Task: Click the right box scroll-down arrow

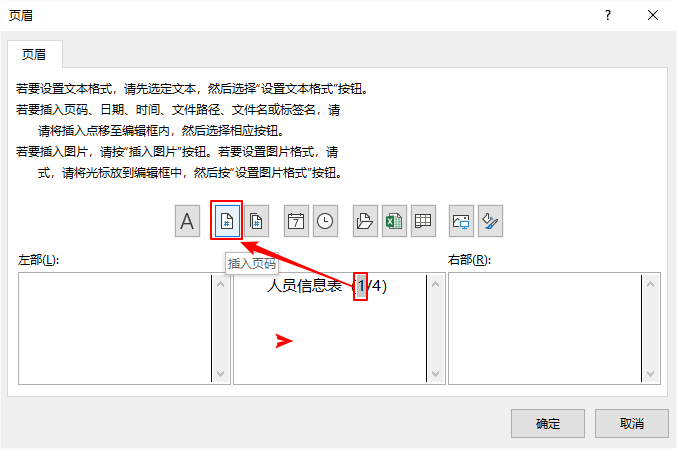Action: tap(651, 374)
